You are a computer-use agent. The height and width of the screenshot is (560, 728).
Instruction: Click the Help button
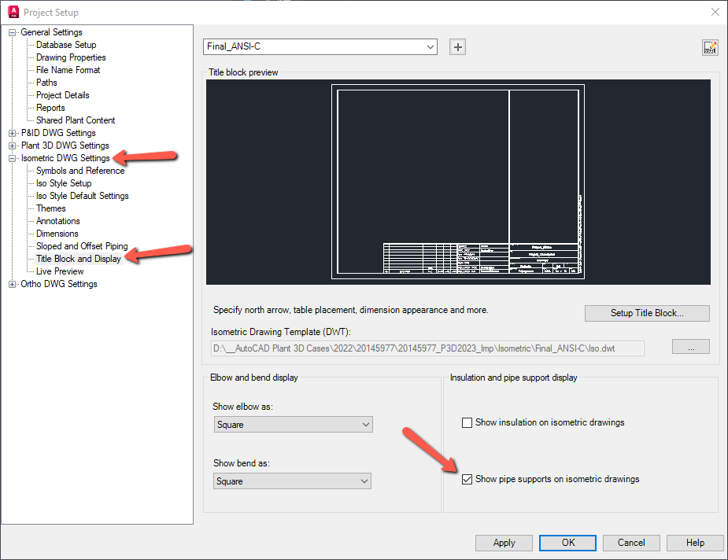pyautogui.click(x=694, y=543)
